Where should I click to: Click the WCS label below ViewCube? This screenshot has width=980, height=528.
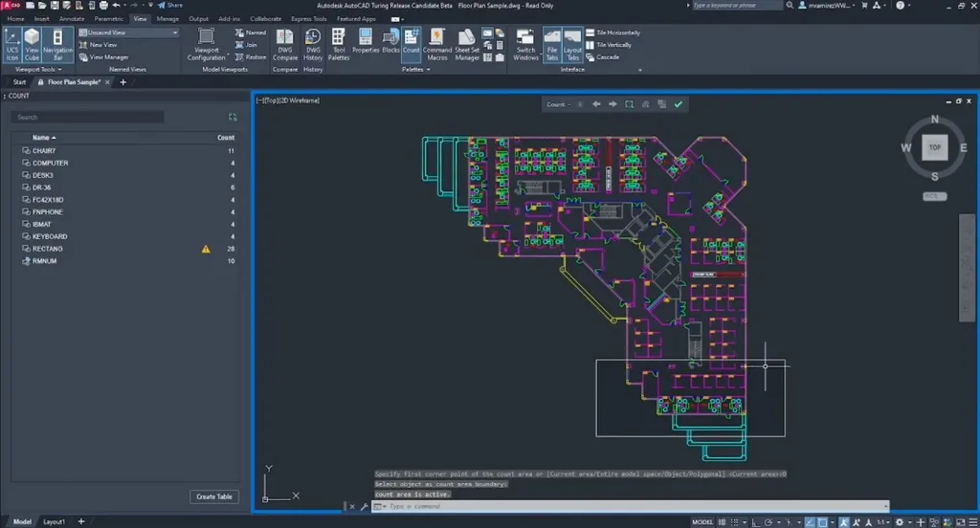934,196
